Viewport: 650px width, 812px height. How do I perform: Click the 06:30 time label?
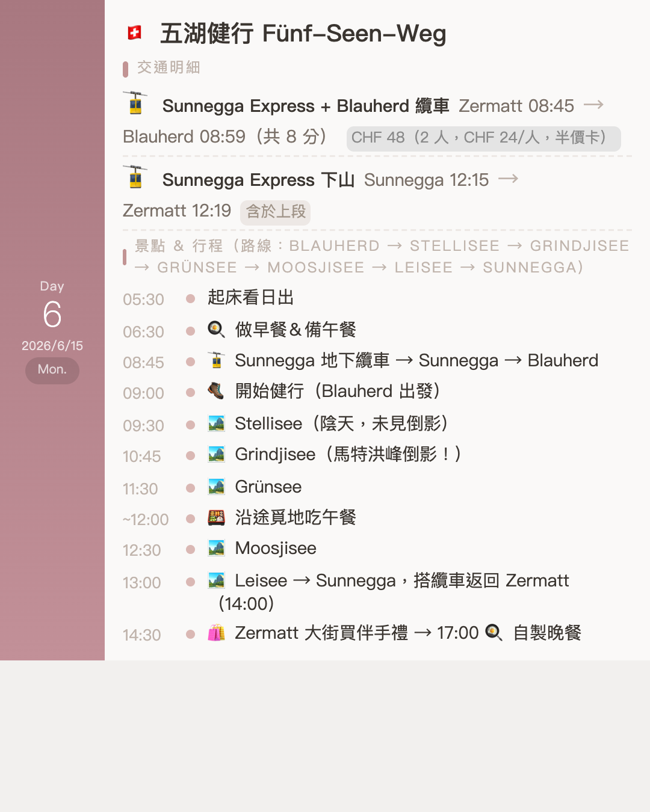(143, 332)
